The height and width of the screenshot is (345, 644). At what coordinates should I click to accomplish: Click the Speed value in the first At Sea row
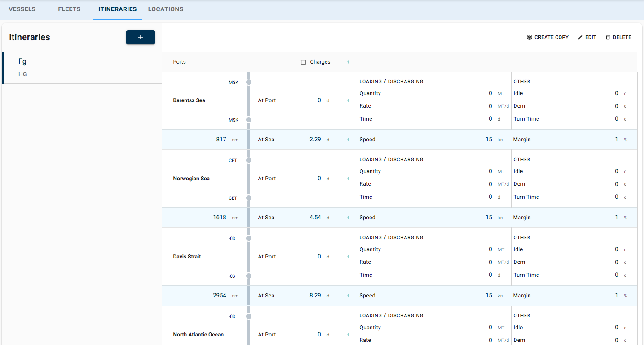click(x=489, y=139)
